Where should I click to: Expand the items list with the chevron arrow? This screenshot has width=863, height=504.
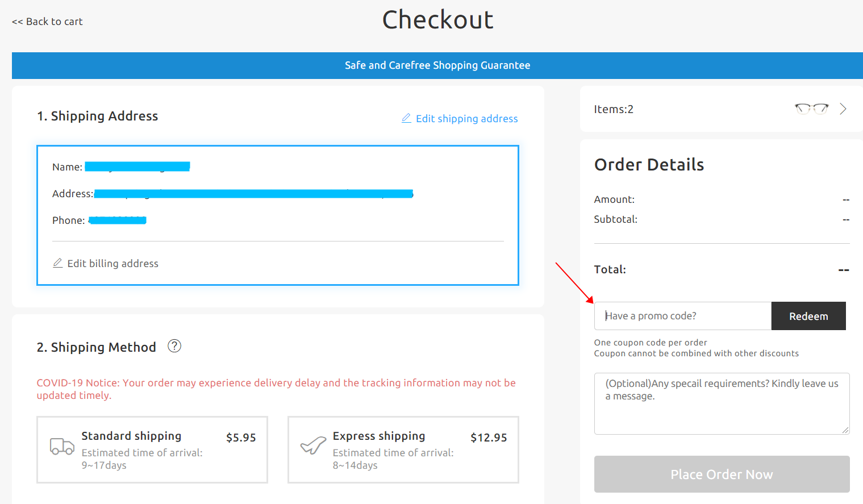843,109
